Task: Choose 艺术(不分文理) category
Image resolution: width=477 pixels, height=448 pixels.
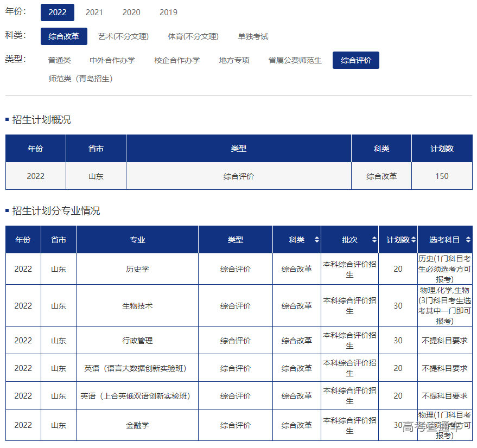Action: 123,36
